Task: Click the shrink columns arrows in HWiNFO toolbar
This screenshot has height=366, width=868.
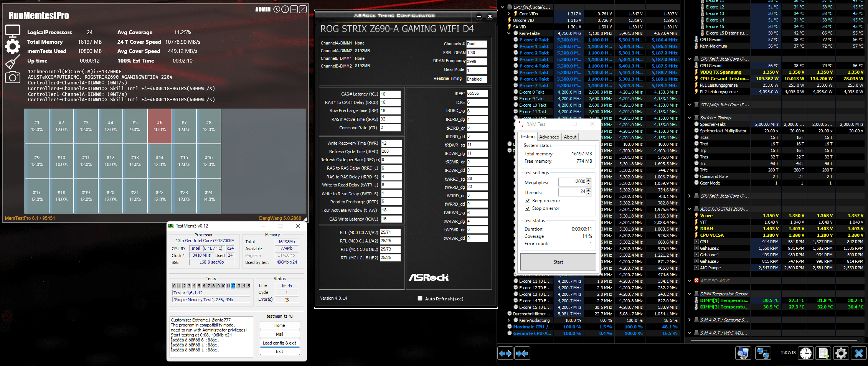Action: (x=522, y=353)
